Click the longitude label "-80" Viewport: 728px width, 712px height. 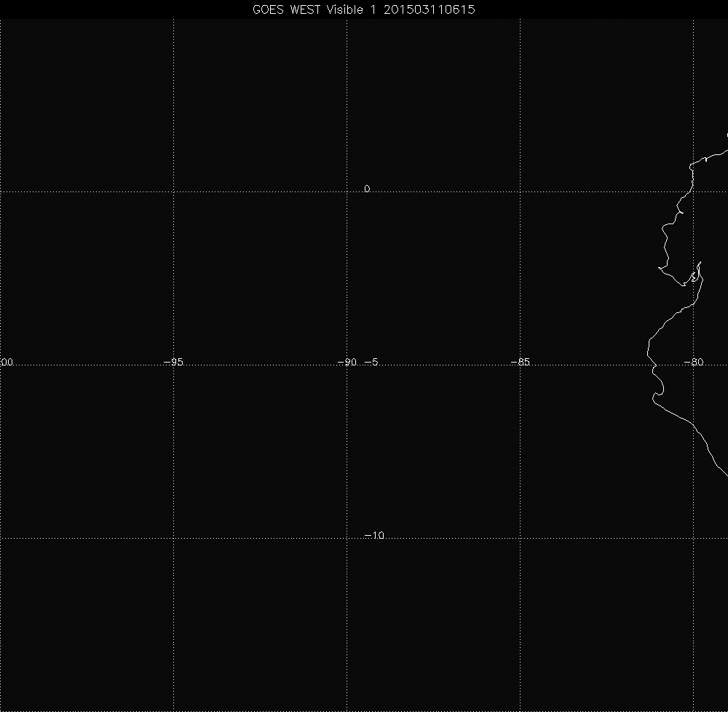(x=694, y=362)
